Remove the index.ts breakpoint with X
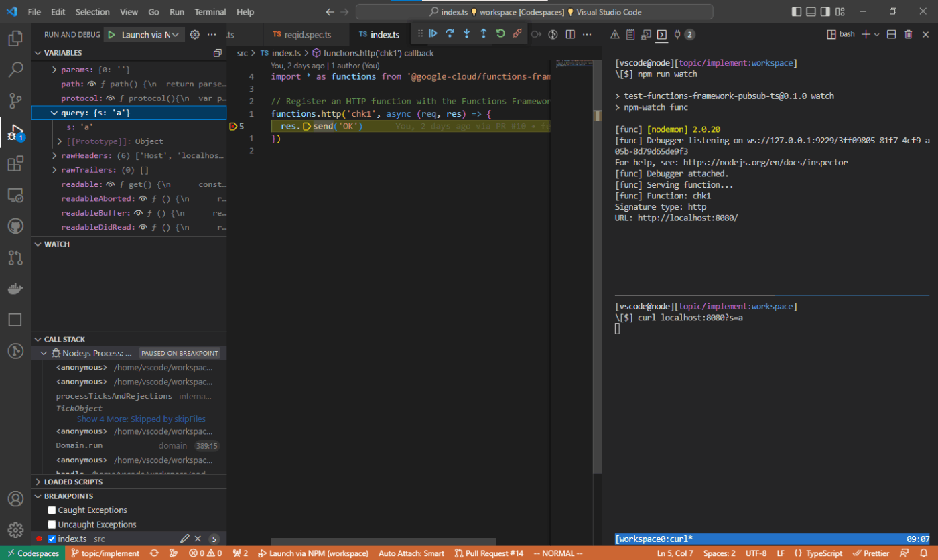Viewport: 938px width, 560px height. click(x=198, y=539)
